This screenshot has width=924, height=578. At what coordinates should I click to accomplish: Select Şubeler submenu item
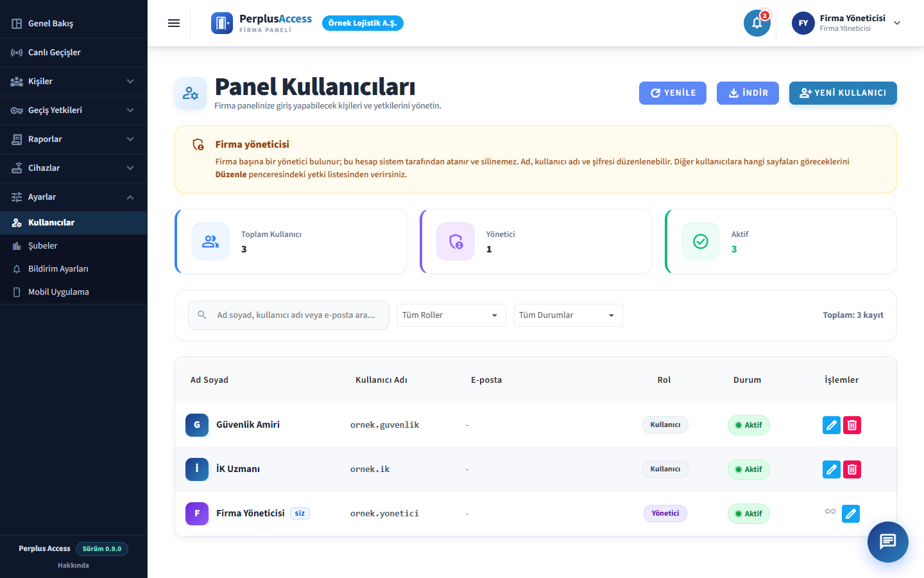pyautogui.click(x=74, y=246)
